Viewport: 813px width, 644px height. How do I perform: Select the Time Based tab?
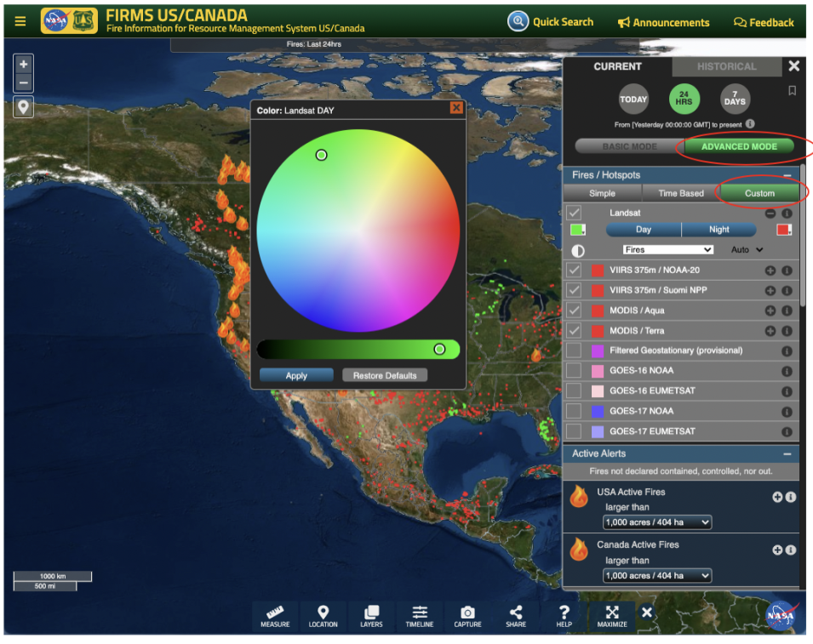pyautogui.click(x=681, y=193)
